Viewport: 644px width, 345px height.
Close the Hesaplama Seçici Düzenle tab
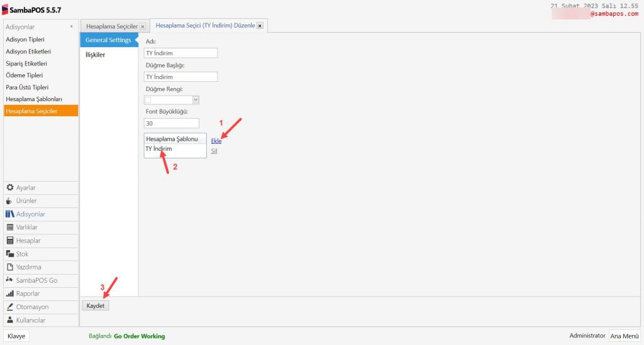(x=260, y=26)
